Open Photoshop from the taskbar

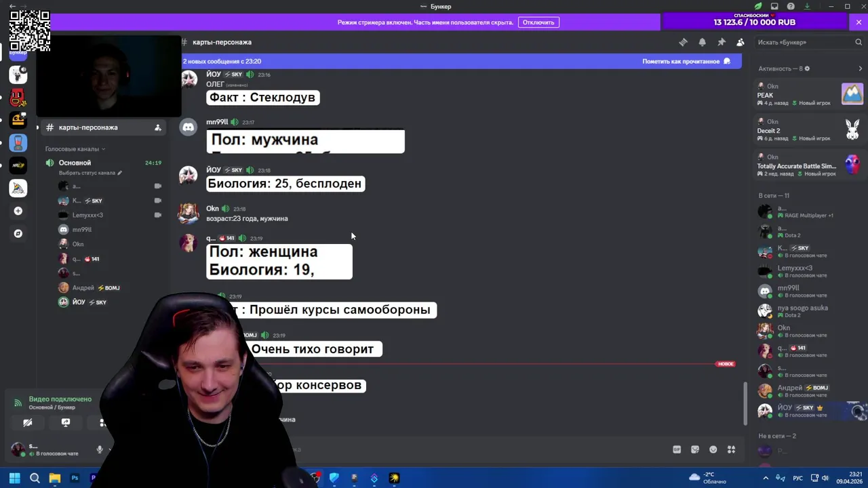click(75, 478)
